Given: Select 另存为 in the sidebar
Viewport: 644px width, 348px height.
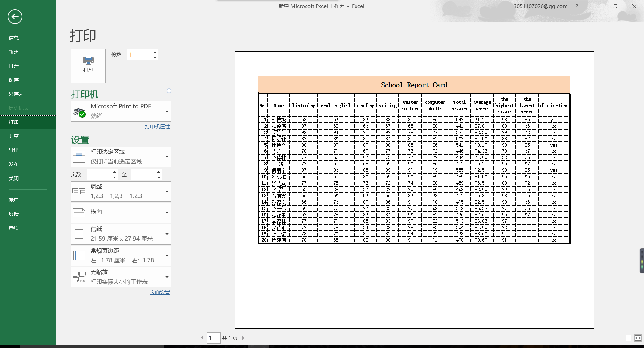Looking at the screenshot, I should coord(16,94).
